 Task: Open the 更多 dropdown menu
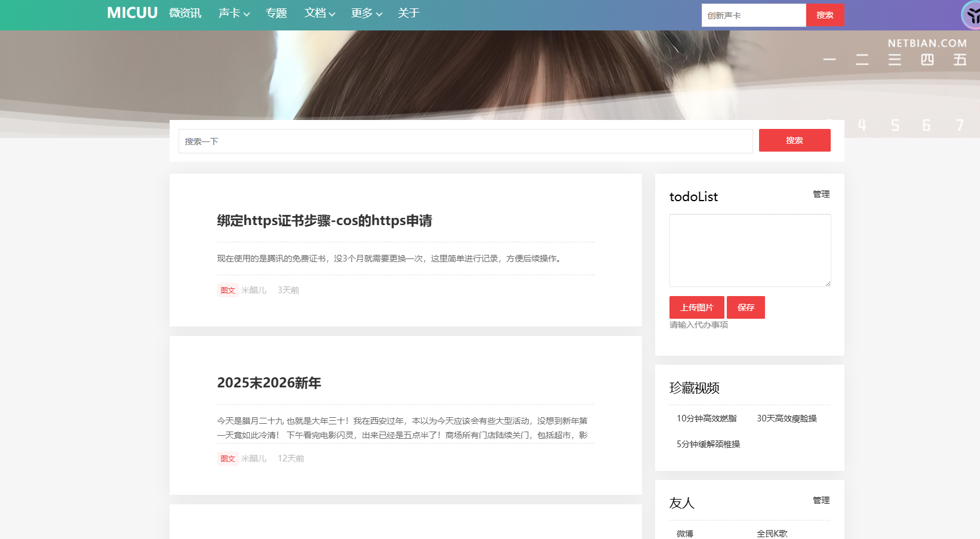(366, 13)
